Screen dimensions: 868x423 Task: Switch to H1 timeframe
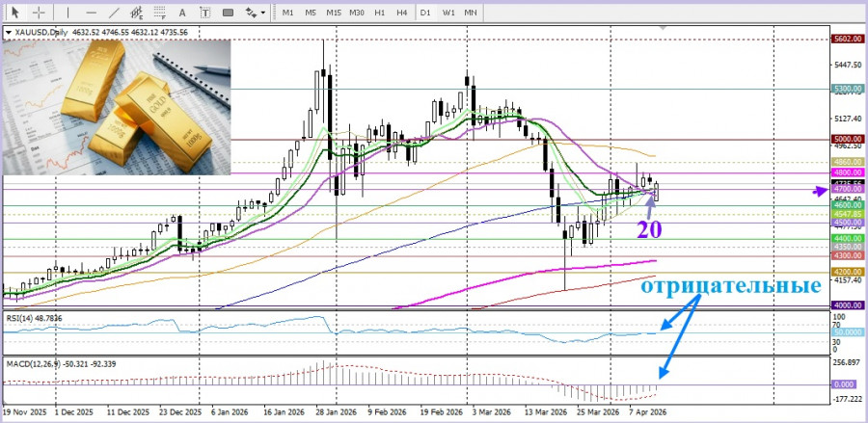379,13
